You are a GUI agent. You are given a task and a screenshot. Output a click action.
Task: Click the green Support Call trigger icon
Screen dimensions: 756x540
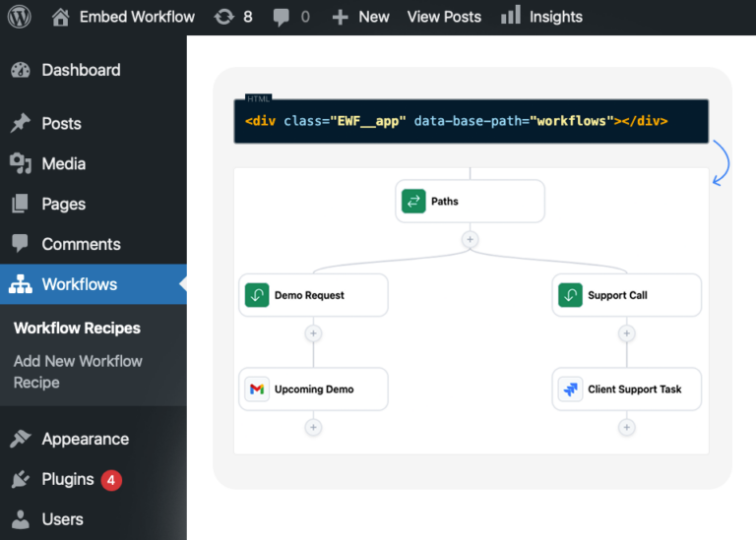tap(570, 295)
